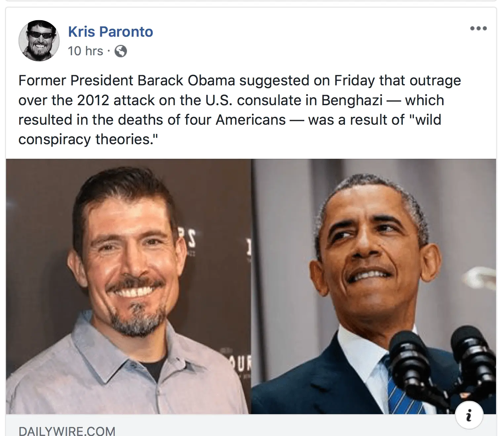The width and height of the screenshot is (504, 436).
Task: Click the circular info "i" icon
Action: click(x=469, y=415)
